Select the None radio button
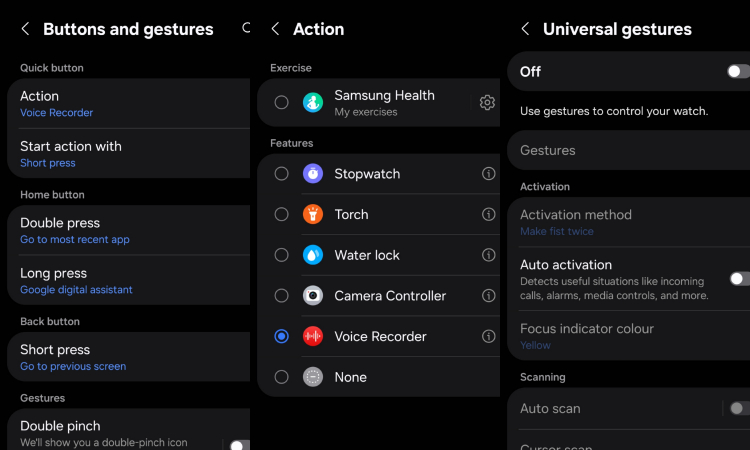 tap(281, 377)
